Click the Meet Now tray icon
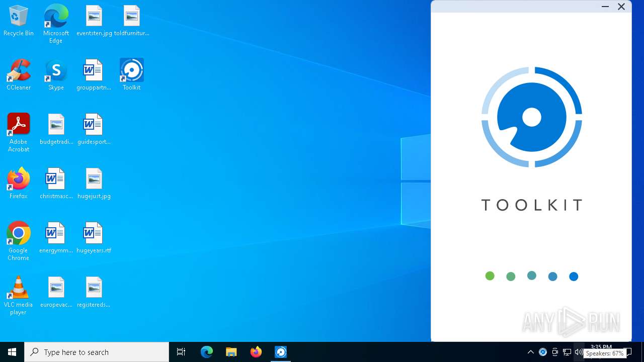This screenshot has height=362, width=644. tap(555, 352)
